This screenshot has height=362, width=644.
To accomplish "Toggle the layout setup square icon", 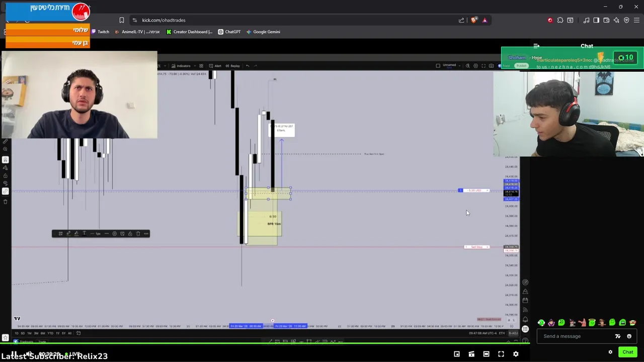I will click(438, 66).
